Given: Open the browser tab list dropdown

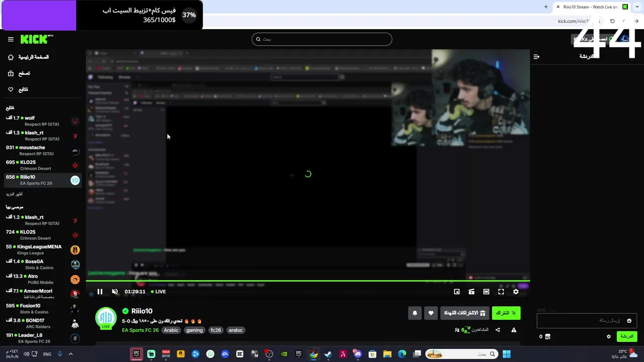Looking at the screenshot, I should pyautogui.click(x=637, y=7).
